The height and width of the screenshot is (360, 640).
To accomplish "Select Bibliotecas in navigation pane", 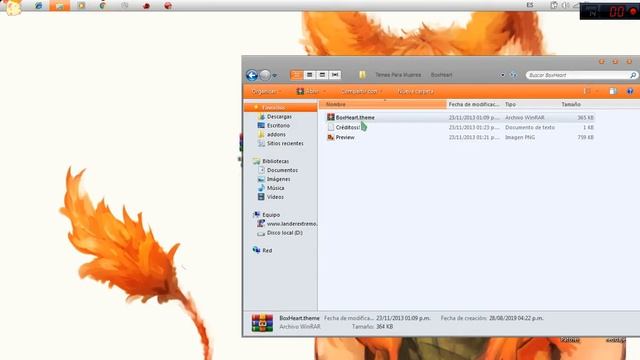I will [x=276, y=161].
